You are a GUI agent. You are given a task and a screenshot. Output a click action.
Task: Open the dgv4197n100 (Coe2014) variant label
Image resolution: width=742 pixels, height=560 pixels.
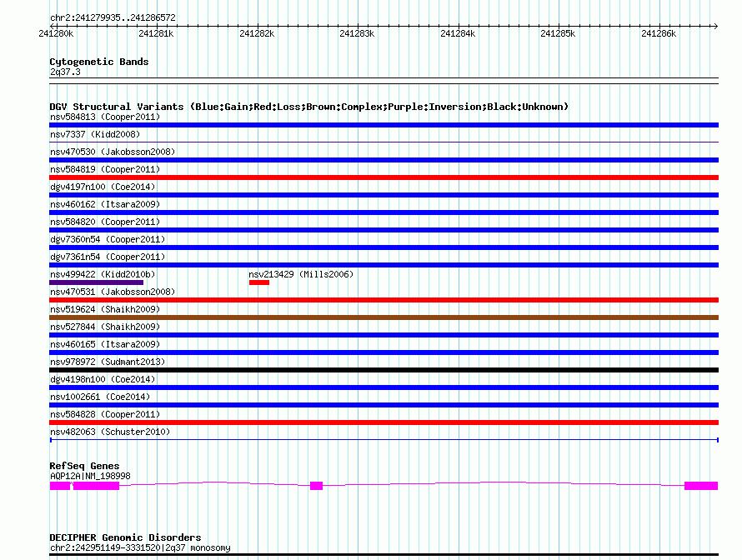(x=102, y=187)
